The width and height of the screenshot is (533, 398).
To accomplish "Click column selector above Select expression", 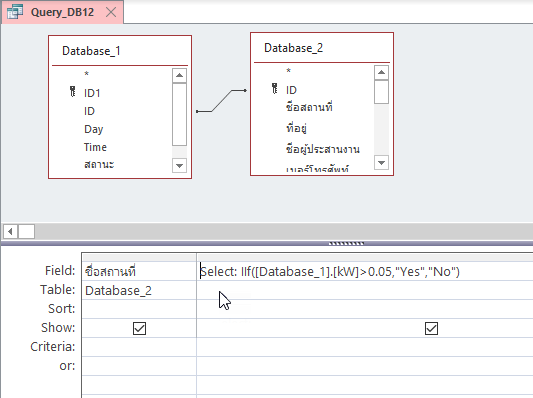I will pos(365,257).
